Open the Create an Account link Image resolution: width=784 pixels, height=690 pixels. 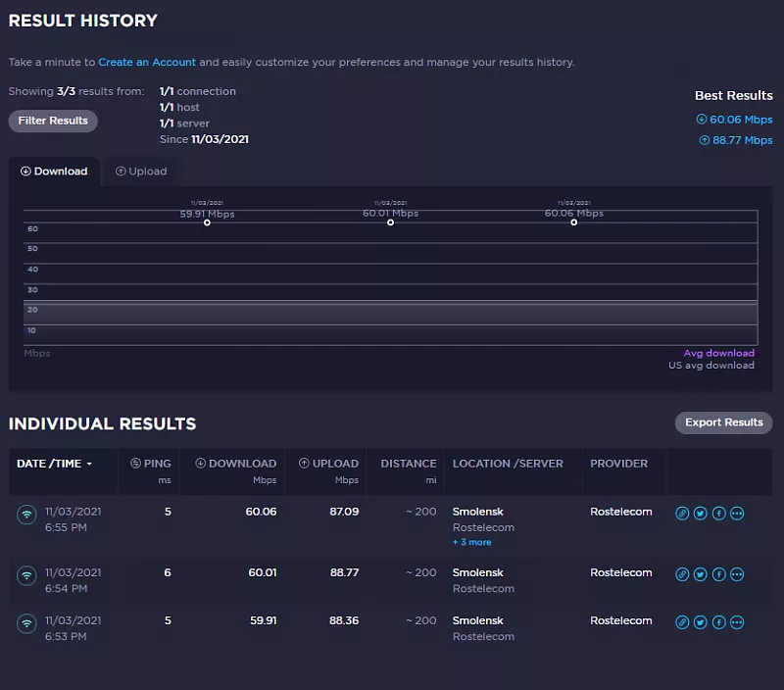tap(147, 62)
